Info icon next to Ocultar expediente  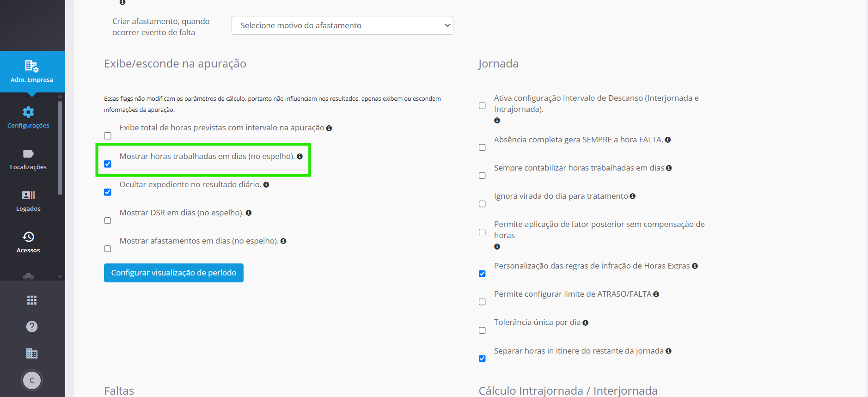click(266, 185)
